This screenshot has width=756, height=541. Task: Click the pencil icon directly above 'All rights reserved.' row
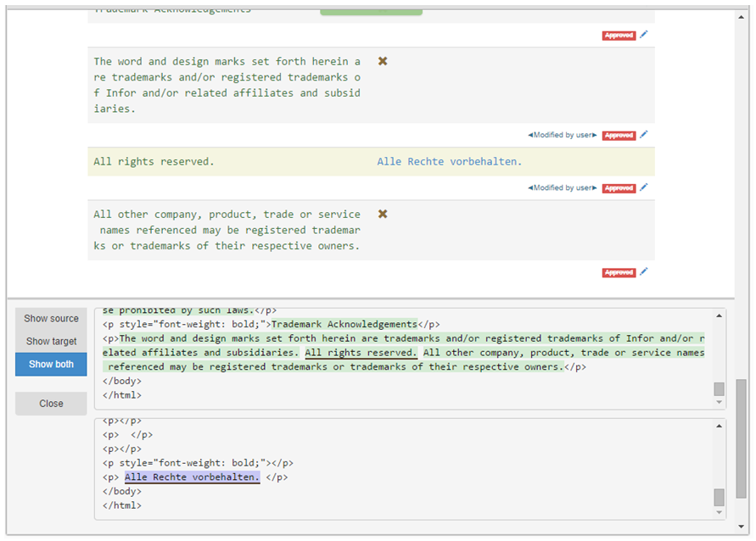[x=643, y=135]
